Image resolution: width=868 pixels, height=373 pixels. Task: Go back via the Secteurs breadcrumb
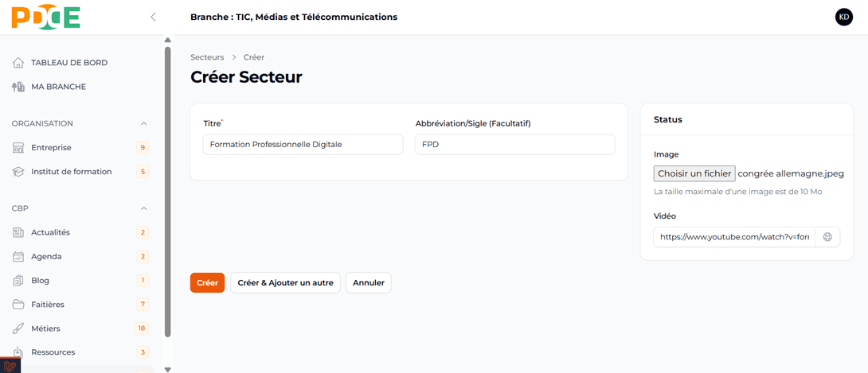tap(207, 57)
